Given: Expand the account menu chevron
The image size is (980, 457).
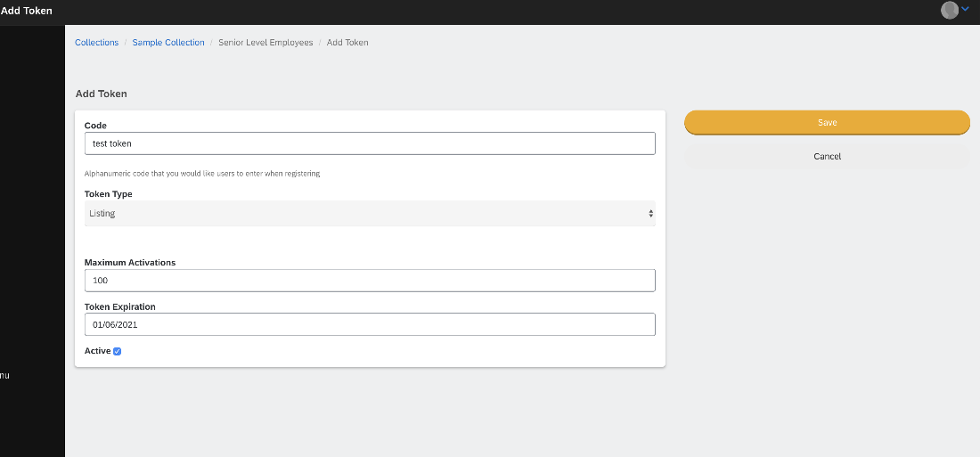Looking at the screenshot, I should 965,9.
